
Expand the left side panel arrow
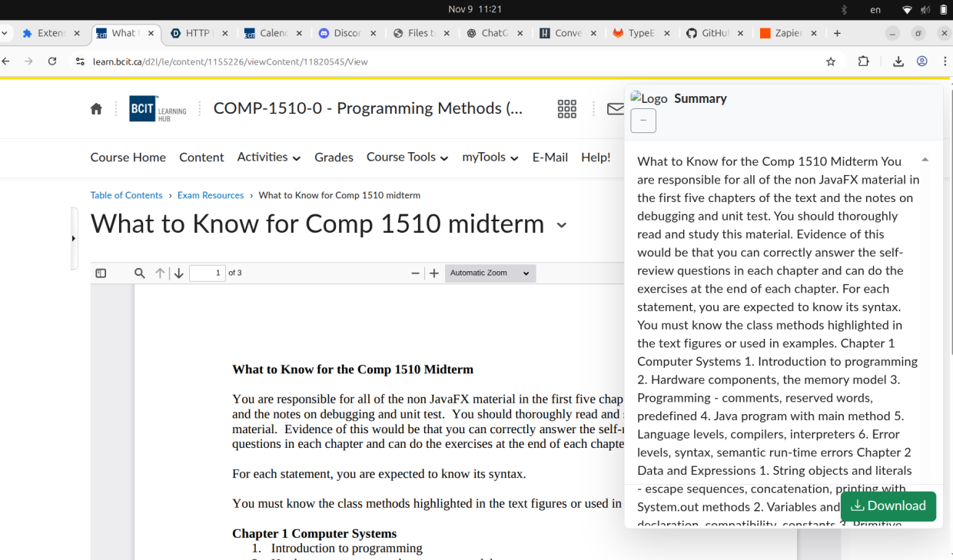74,238
